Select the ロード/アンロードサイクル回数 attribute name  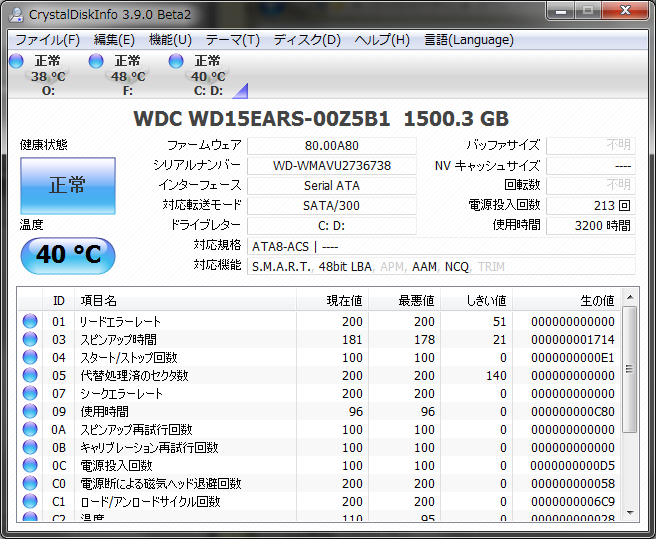tap(150, 501)
